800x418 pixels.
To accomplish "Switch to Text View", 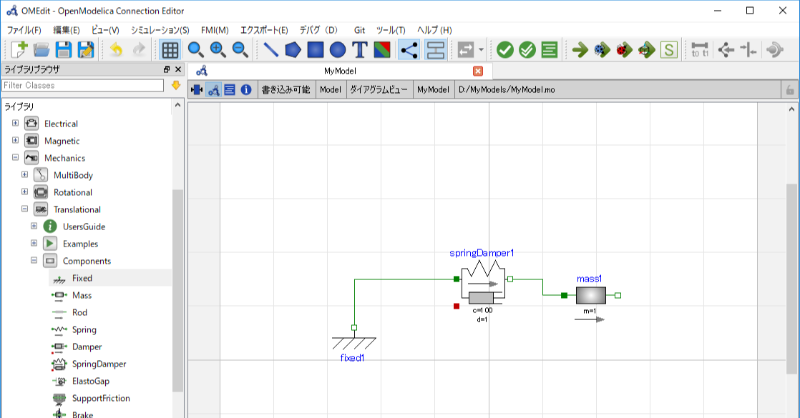I will (x=230, y=90).
